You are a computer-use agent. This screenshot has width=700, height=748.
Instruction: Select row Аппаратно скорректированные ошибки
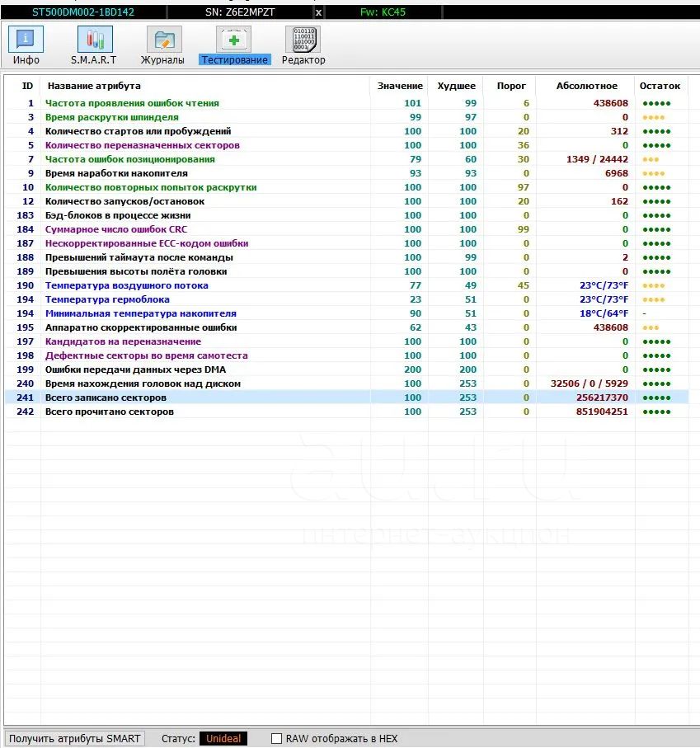pos(346,327)
